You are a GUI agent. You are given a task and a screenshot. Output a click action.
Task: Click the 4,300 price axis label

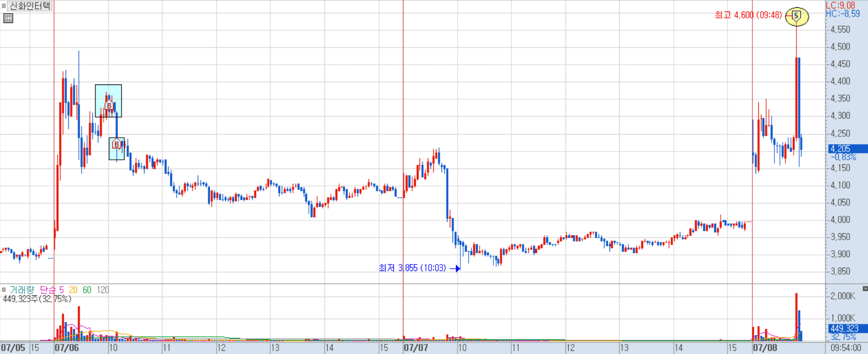pyautogui.click(x=840, y=116)
